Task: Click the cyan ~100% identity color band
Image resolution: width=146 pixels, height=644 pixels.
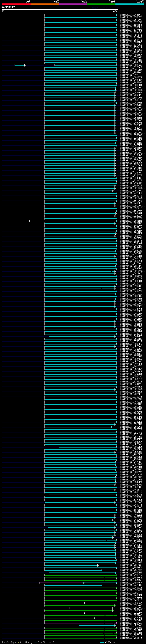Action: tap(130, 4)
